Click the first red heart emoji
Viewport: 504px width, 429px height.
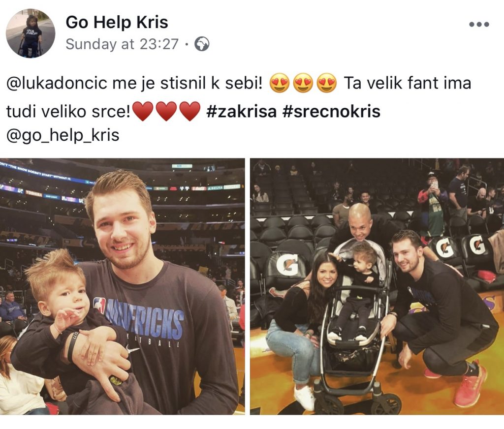143,111
